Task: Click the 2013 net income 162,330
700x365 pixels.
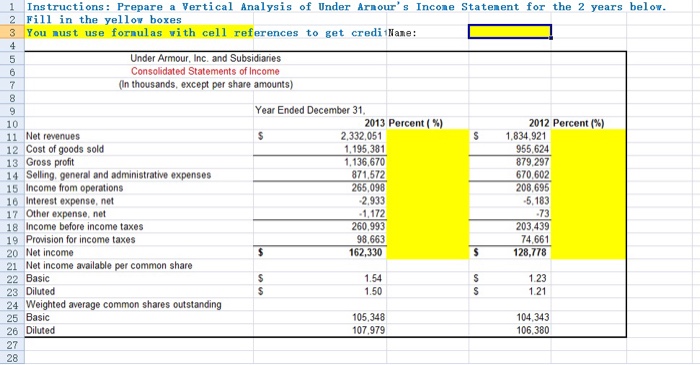Action: coord(366,253)
